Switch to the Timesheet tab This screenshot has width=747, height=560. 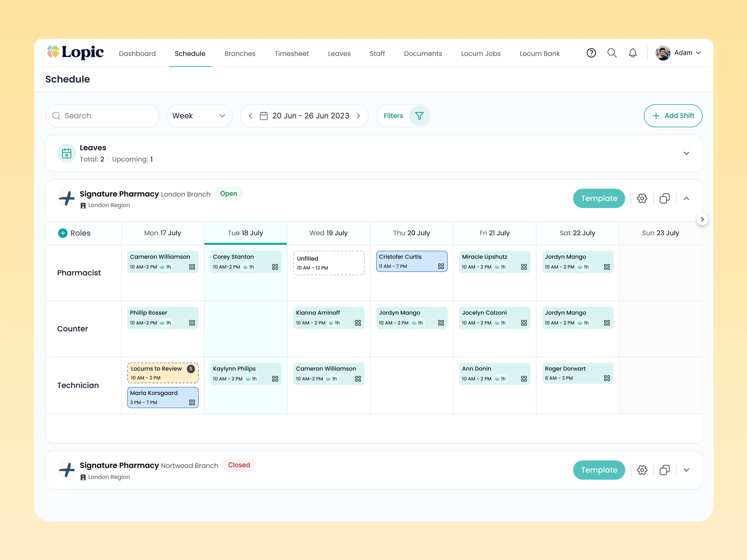pos(291,53)
